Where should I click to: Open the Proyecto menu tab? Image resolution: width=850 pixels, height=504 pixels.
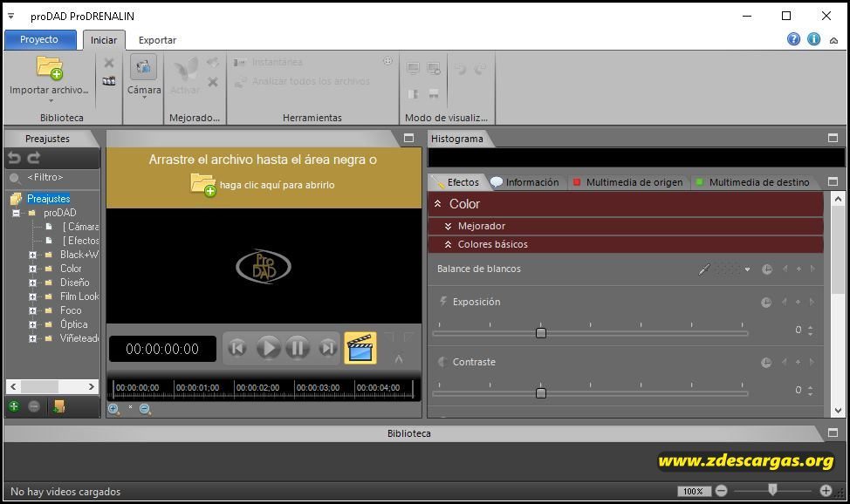click(39, 39)
